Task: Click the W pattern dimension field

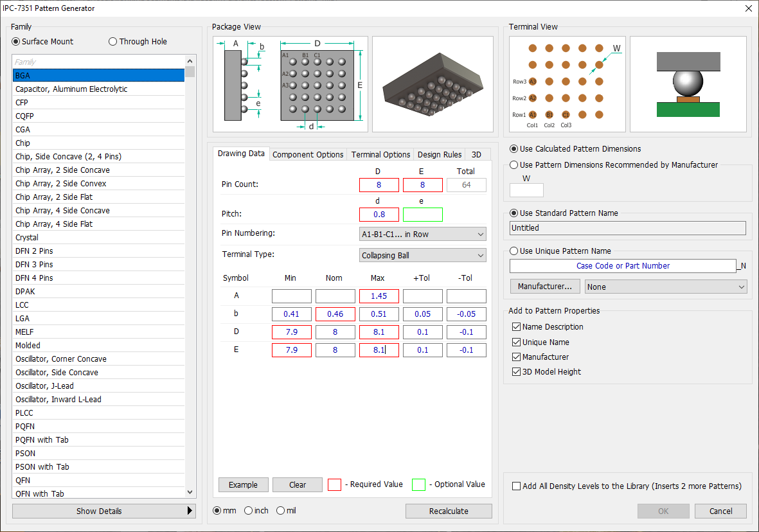Action: point(526,190)
